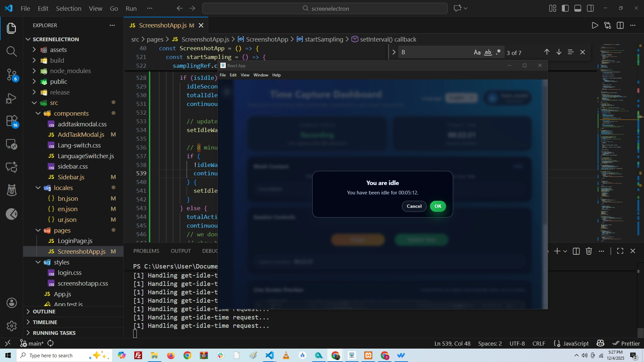
Task: Open Extensions view with 16 badge
Action: [x=11, y=121]
